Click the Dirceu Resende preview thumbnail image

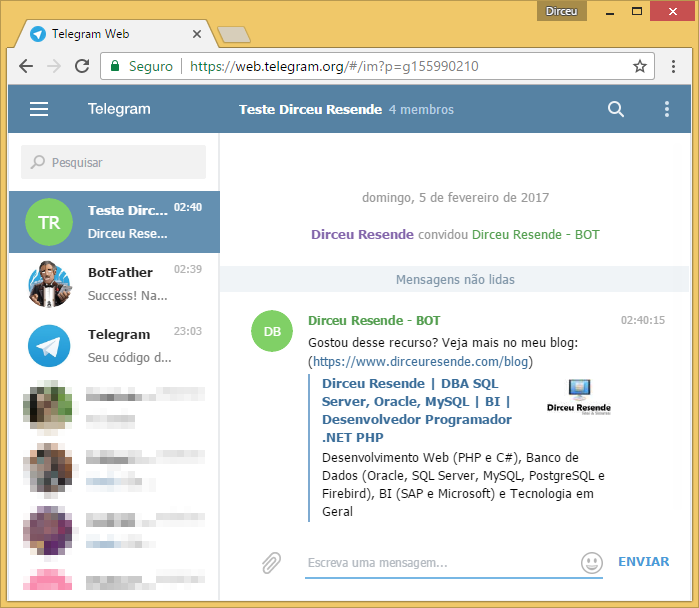[x=579, y=397]
